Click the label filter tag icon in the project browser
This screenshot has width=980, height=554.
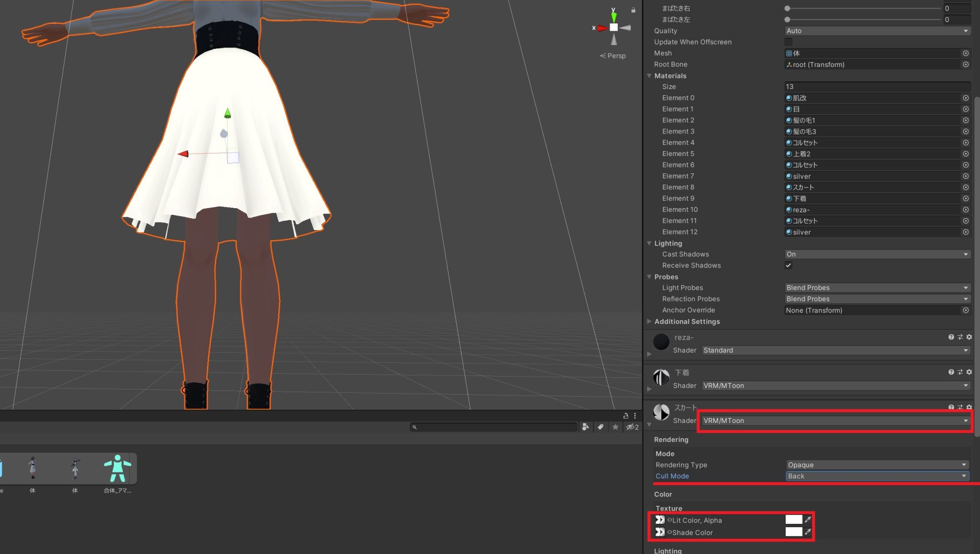coord(601,427)
